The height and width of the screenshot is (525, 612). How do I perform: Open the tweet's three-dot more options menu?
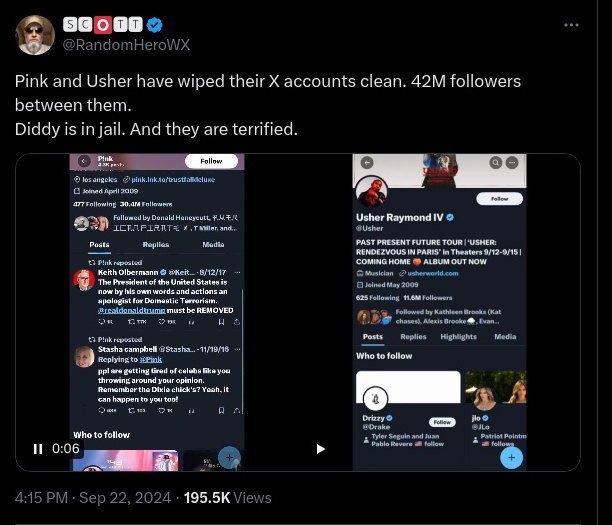coord(571,25)
